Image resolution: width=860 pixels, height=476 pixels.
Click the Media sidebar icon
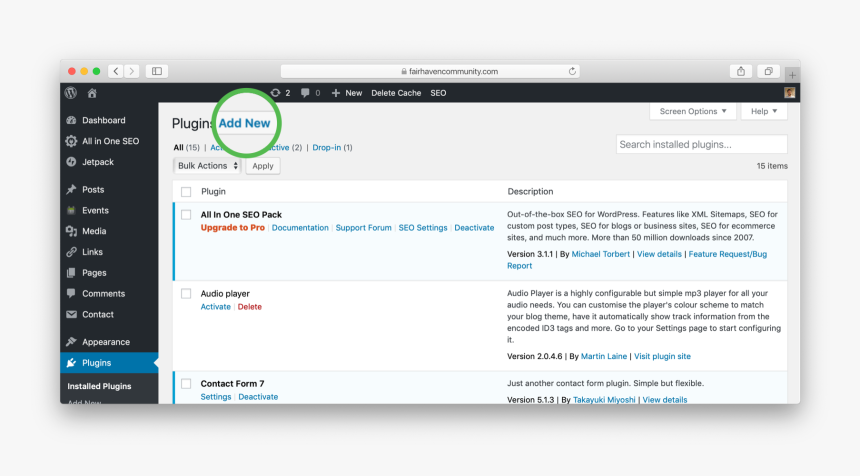[71, 231]
